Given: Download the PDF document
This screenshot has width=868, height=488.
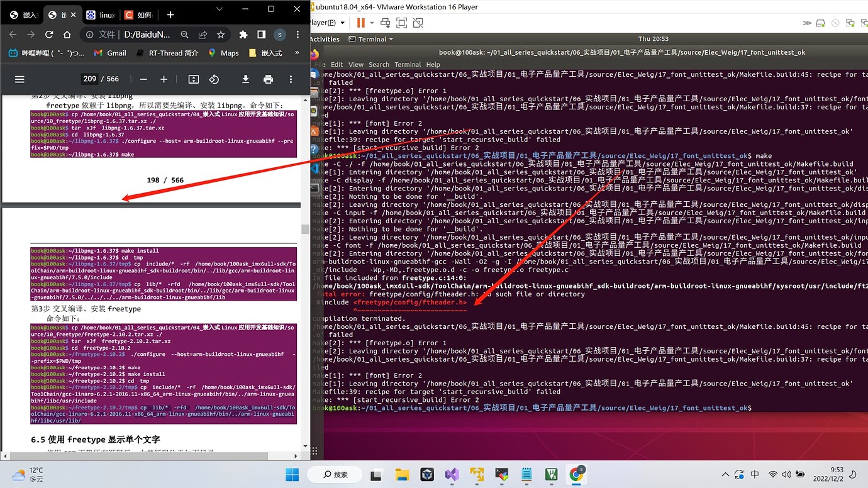Looking at the screenshot, I should pyautogui.click(x=246, y=79).
